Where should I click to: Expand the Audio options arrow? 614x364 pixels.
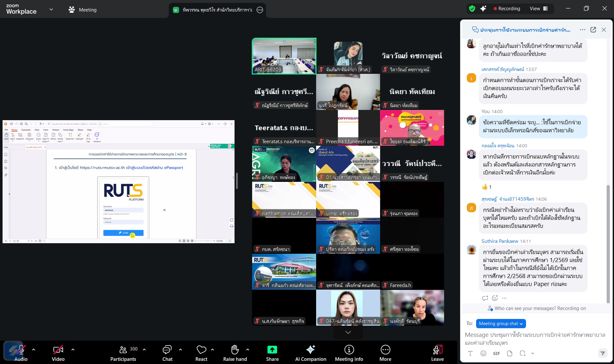(x=34, y=350)
